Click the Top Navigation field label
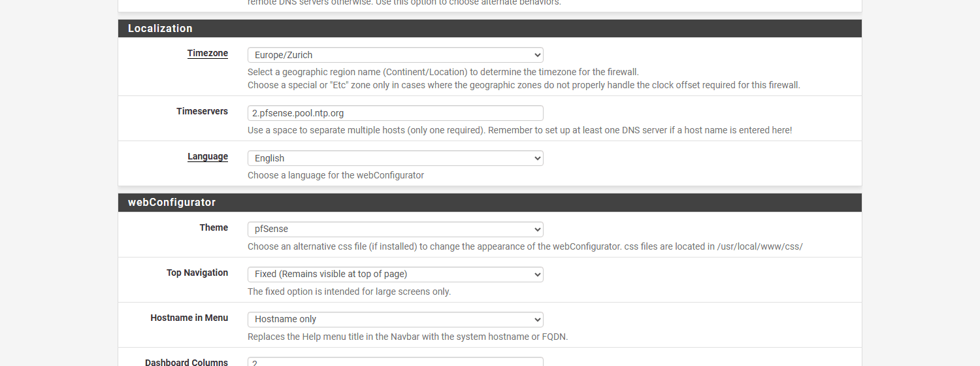This screenshot has height=366, width=980. pyautogui.click(x=197, y=273)
